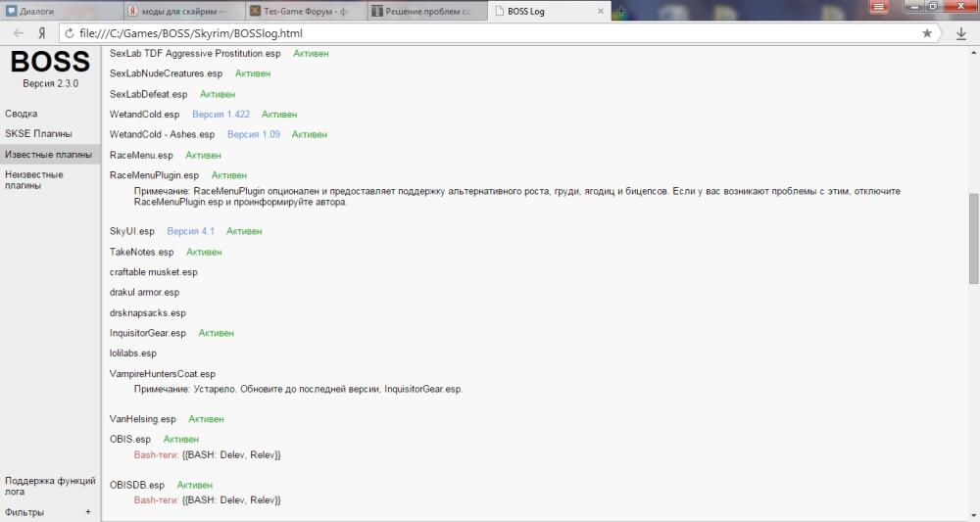Click SkyUI.esp Версия 4.1 label

point(191,231)
